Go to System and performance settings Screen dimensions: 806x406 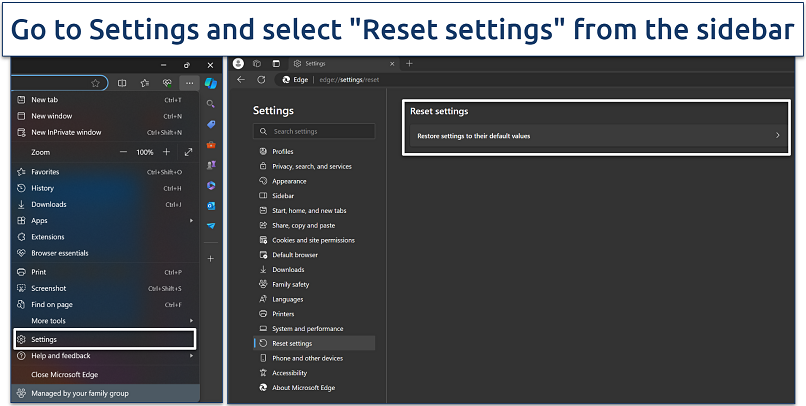(x=307, y=328)
